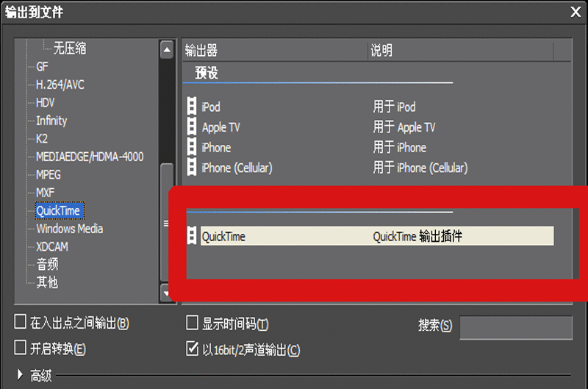Select MEDIAEDGE/HDMA-4000 format
This screenshot has height=389, width=588.
(x=90, y=157)
